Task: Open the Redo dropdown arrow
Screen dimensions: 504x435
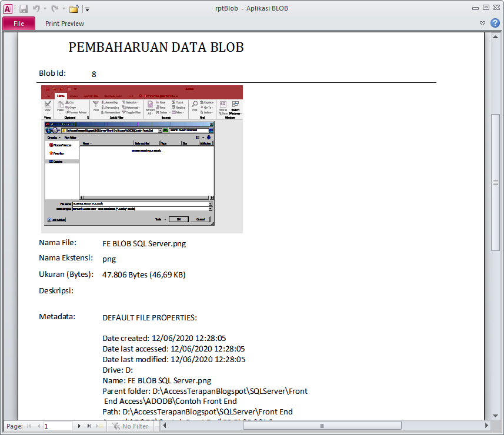Action: (64, 8)
